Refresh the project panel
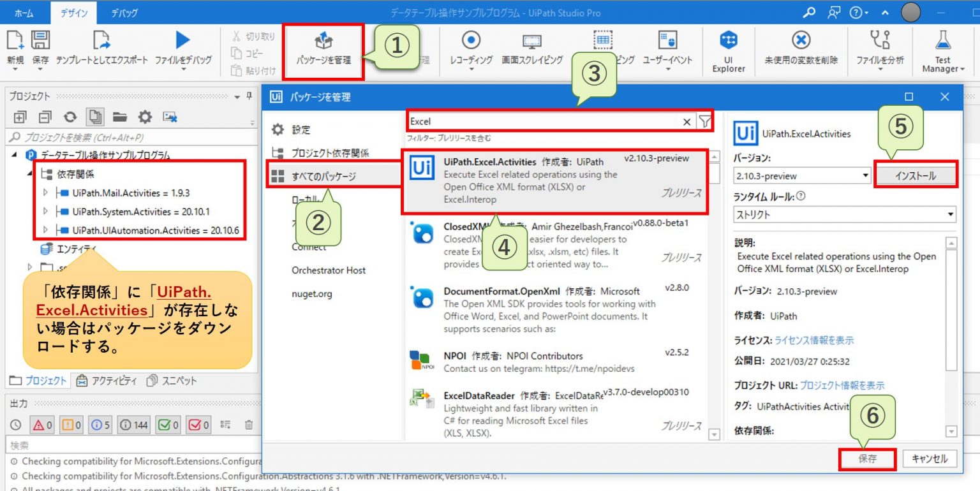This screenshot has width=980, height=491. click(x=70, y=117)
